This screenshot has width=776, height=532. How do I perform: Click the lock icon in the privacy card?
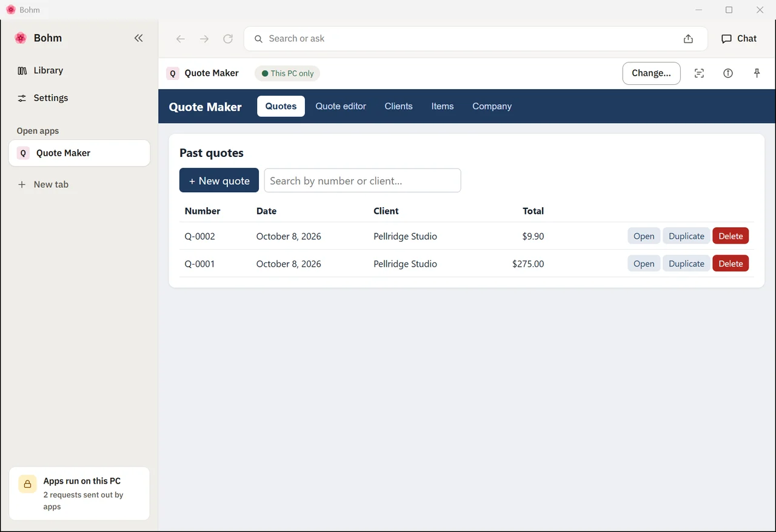(x=27, y=484)
